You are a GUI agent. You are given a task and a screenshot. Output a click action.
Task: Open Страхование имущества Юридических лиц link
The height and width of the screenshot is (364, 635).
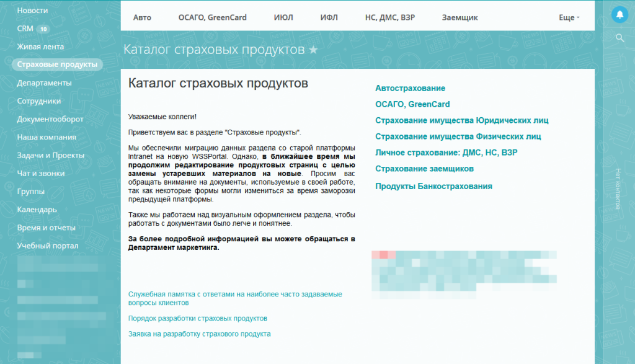(x=461, y=120)
